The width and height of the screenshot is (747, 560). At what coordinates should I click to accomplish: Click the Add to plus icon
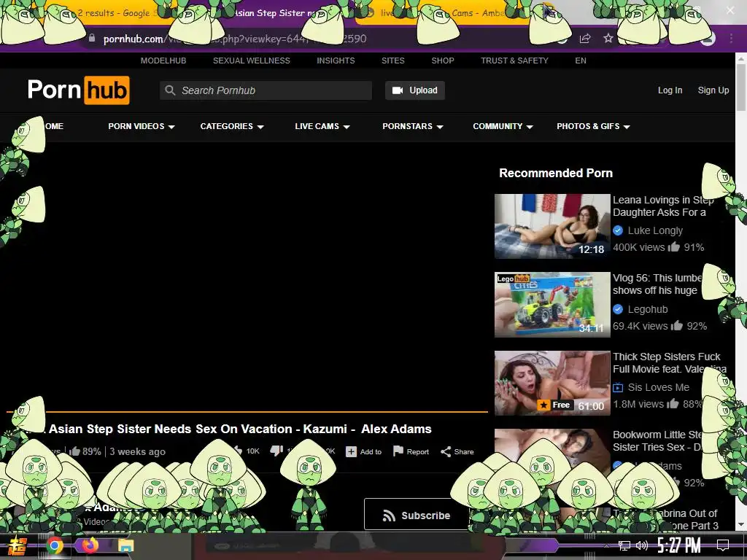351,451
